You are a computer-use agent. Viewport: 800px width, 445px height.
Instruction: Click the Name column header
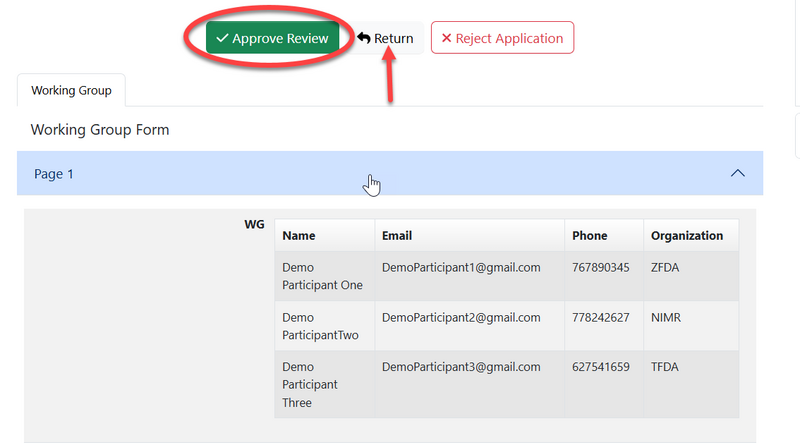299,236
